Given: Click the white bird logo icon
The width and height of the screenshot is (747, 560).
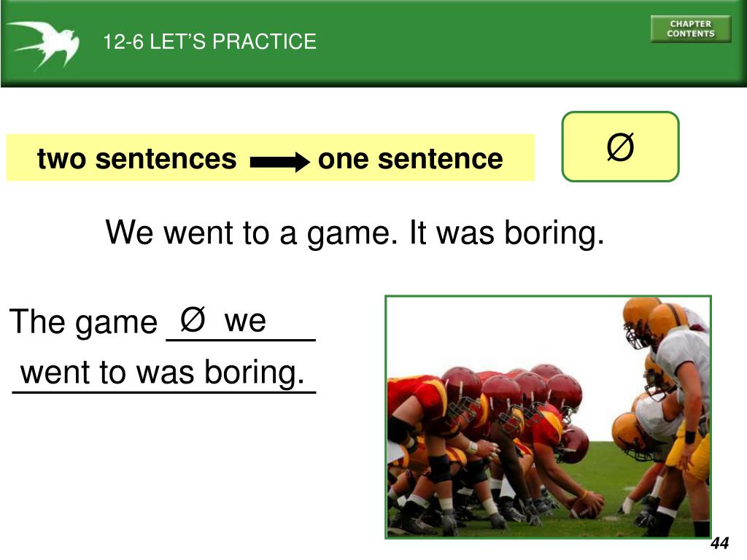Looking at the screenshot, I should pos(44,44).
